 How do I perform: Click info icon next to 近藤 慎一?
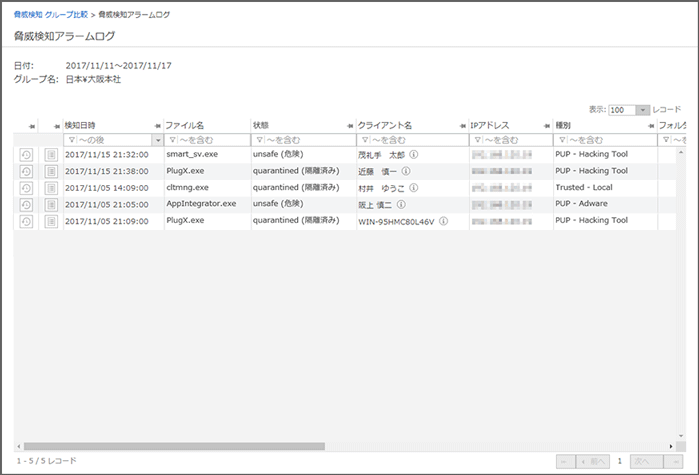(406, 172)
